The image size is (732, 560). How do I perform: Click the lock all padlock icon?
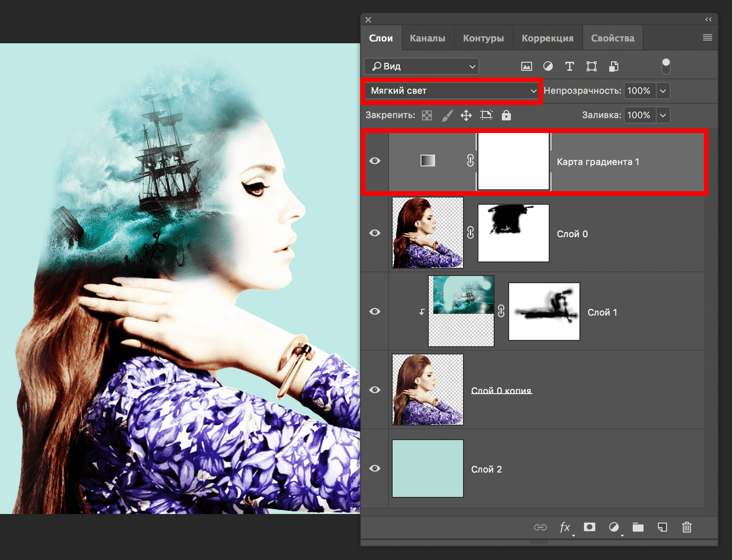[506, 115]
